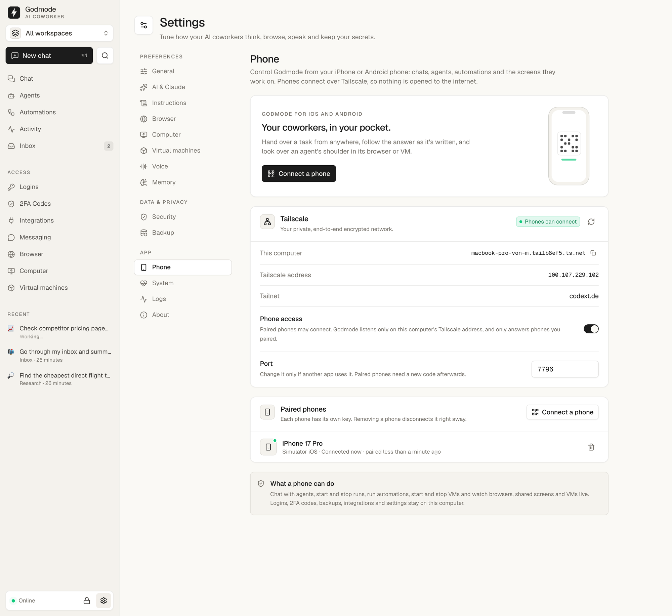The height and width of the screenshot is (616, 672).
Task: Open Browser under Preferences
Action: 183,119
